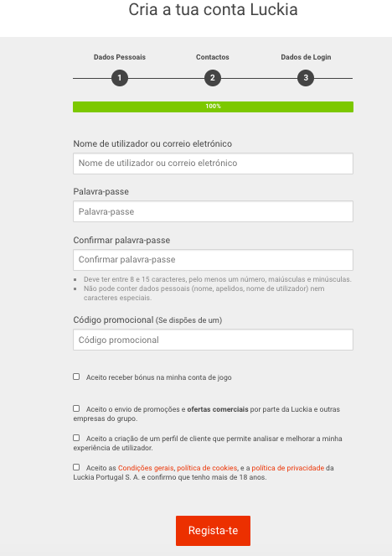Accept general conditions and age checkbox
Viewport: 392px width, 556px height.
[x=76, y=467]
